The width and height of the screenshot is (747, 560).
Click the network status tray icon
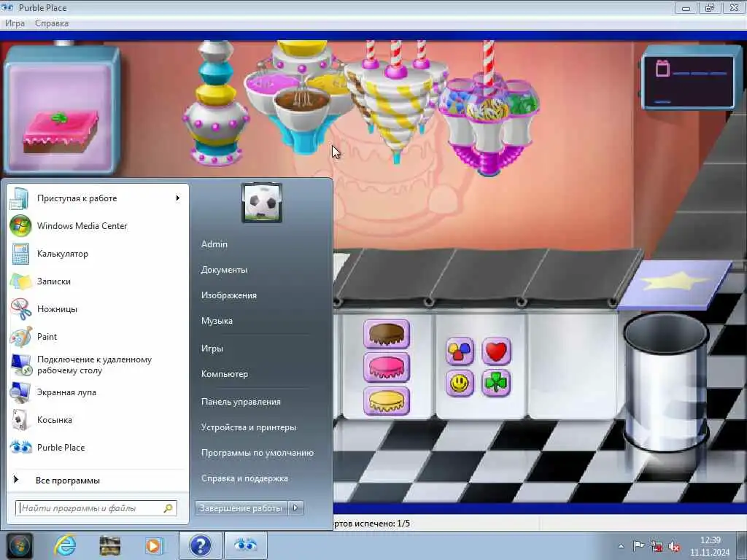[657, 546]
